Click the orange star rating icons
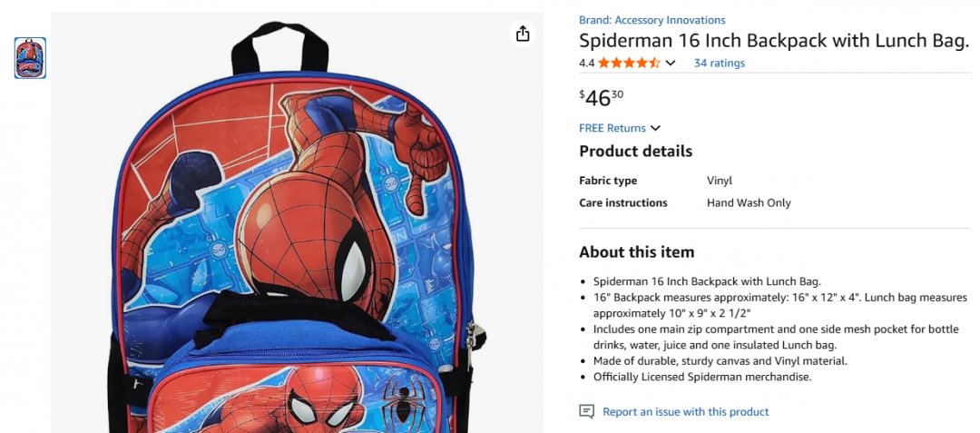Viewport: 980px width, 433px height. [629, 64]
